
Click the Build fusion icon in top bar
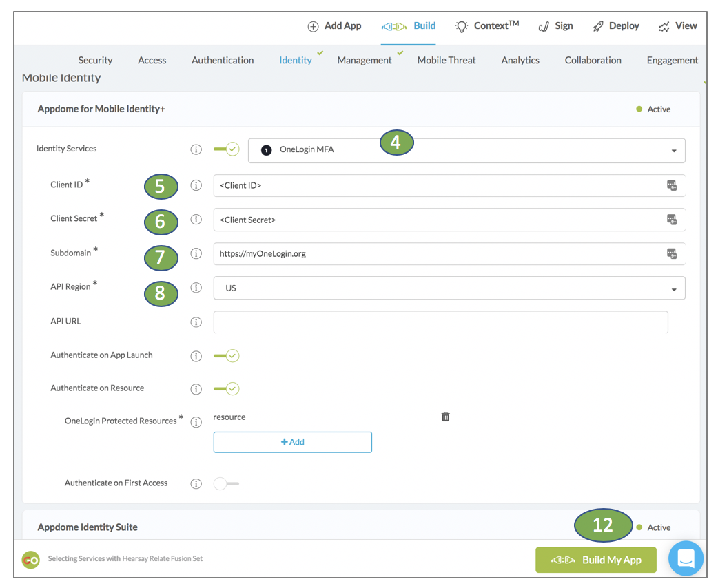394,27
